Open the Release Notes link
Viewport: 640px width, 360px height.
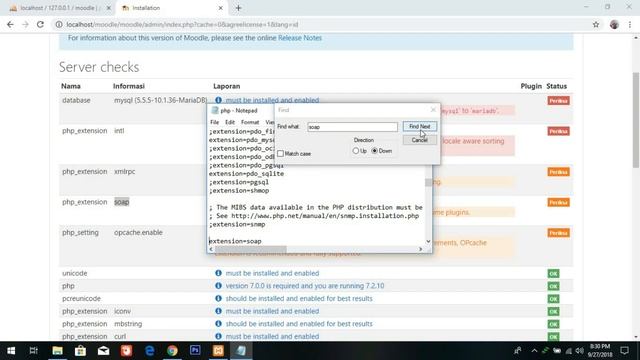tap(300, 38)
